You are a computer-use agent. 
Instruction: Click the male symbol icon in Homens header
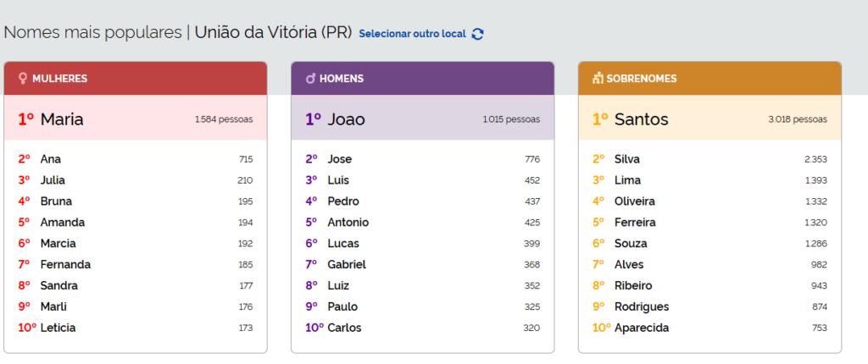pos(310,79)
